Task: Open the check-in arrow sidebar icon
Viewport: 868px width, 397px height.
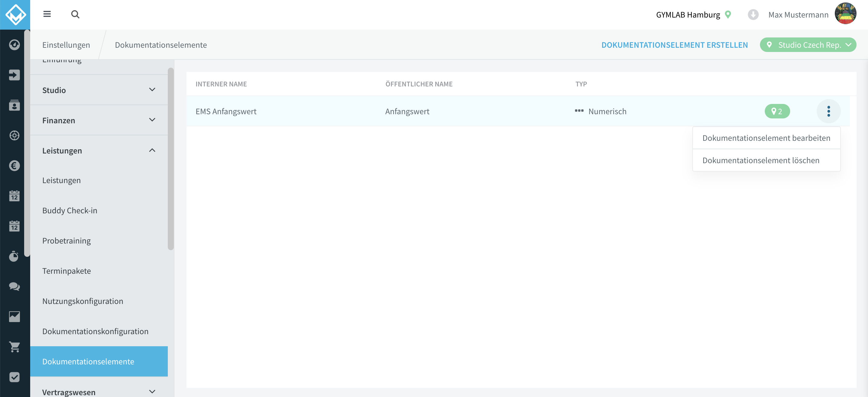Action: pos(14,75)
